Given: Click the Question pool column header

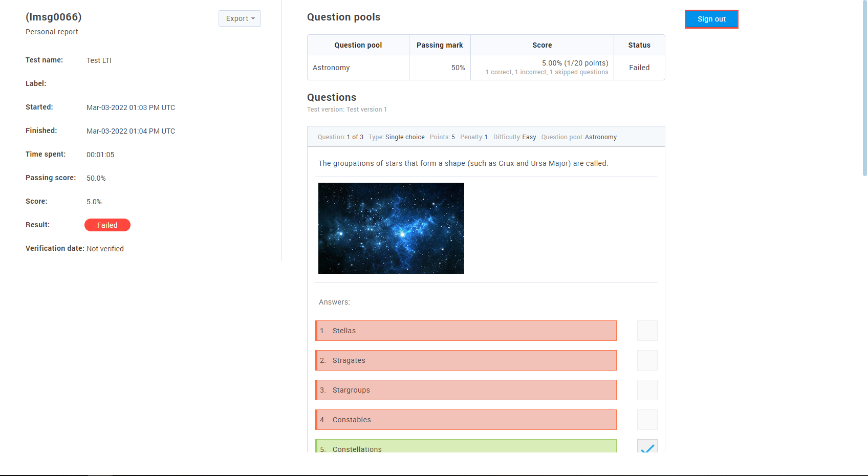Looking at the screenshot, I should (358, 45).
